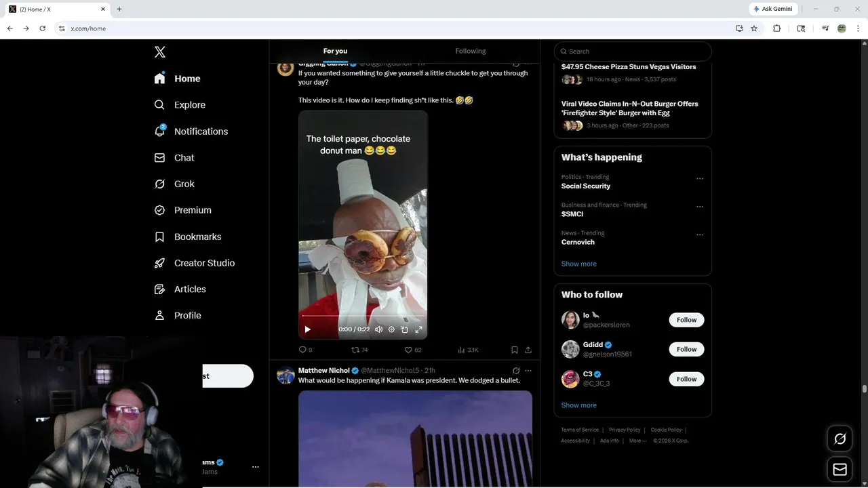Image resolution: width=868 pixels, height=488 pixels.
Task: Click the page vertical scrollbar thumb
Action: coord(865,389)
